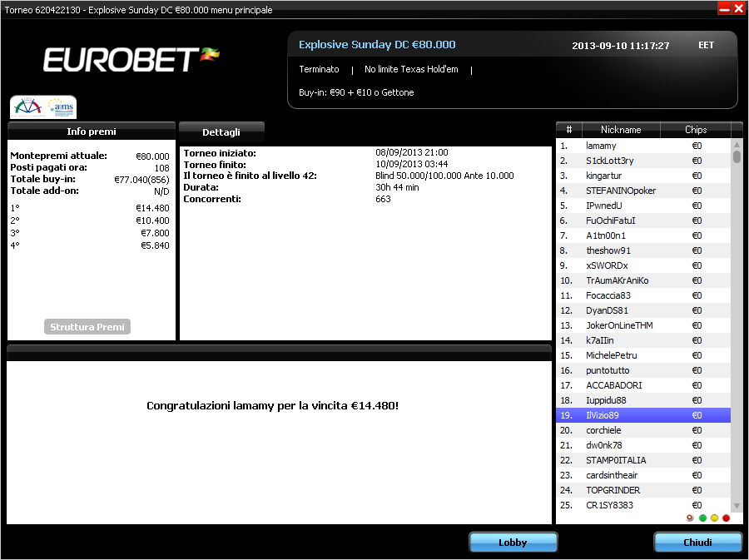Select player kingartur
This screenshot has height=560, width=749.
643,176
